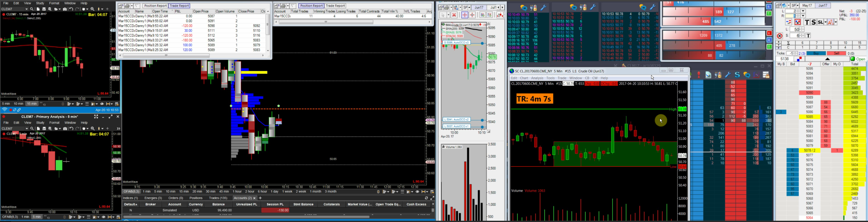Toggle the blue R button beside the lower depth bars

pyautogui.click(x=769, y=40)
